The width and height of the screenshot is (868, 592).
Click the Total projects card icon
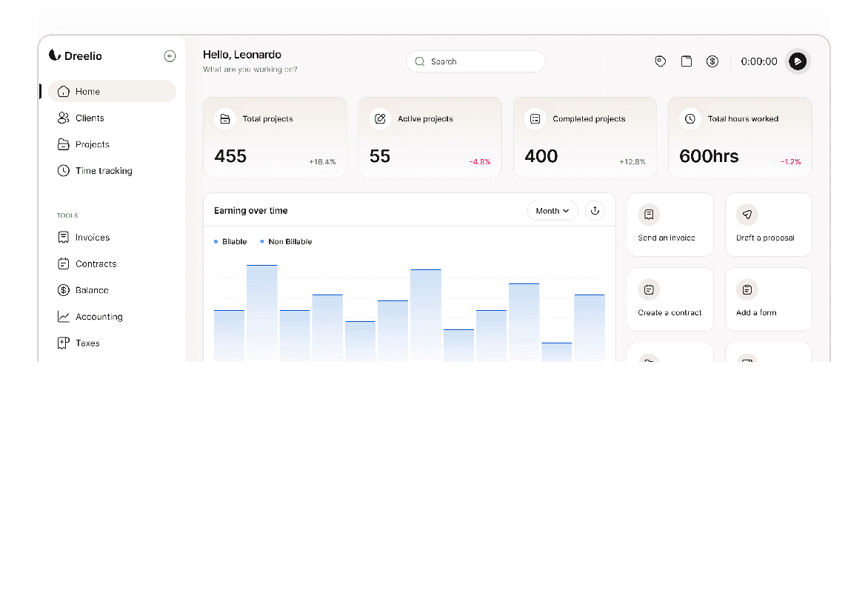click(224, 119)
